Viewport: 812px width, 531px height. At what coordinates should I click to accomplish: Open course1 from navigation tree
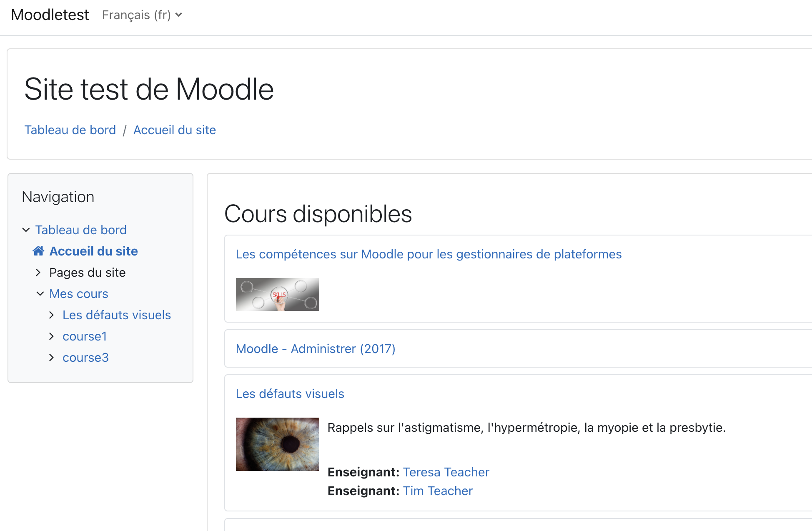pyautogui.click(x=85, y=336)
